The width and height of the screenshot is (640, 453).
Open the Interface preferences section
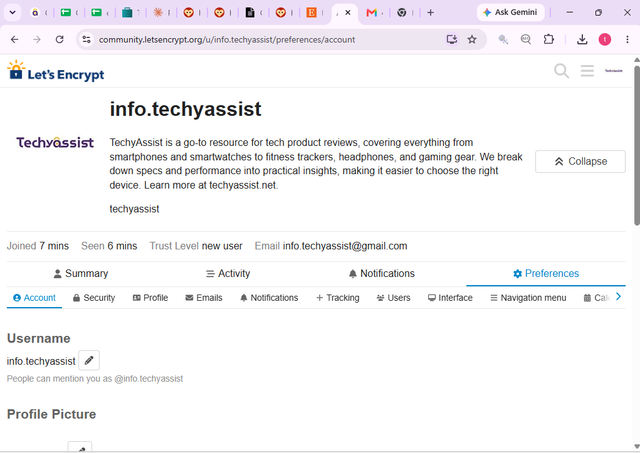[450, 298]
